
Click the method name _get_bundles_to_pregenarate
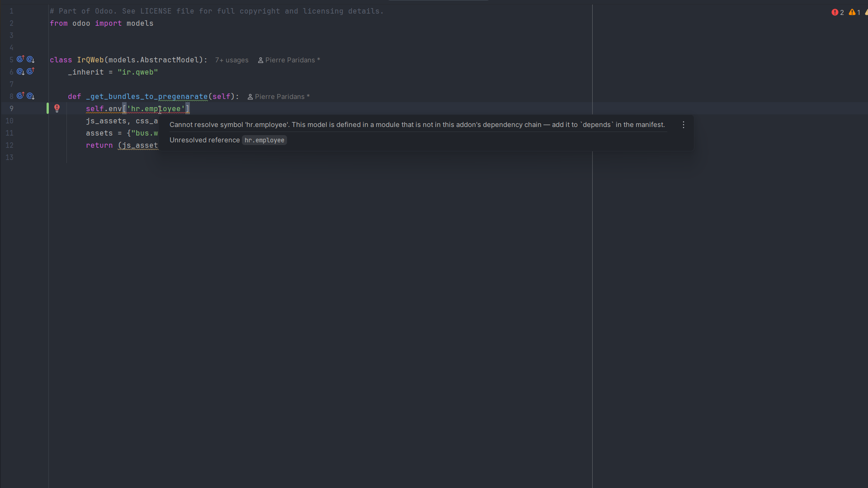pyautogui.click(x=147, y=97)
